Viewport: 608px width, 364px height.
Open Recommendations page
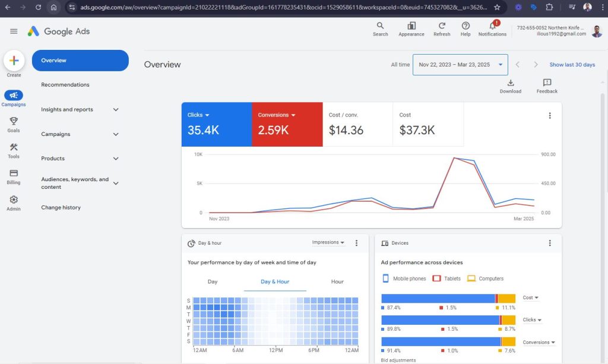65,85
